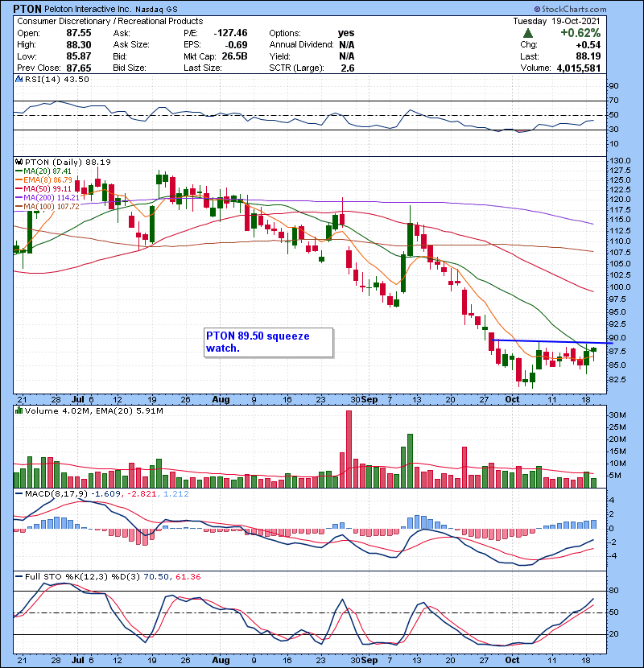Click the 100.0 price axis label
The image size is (644, 668).
pyautogui.click(x=621, y=287)
